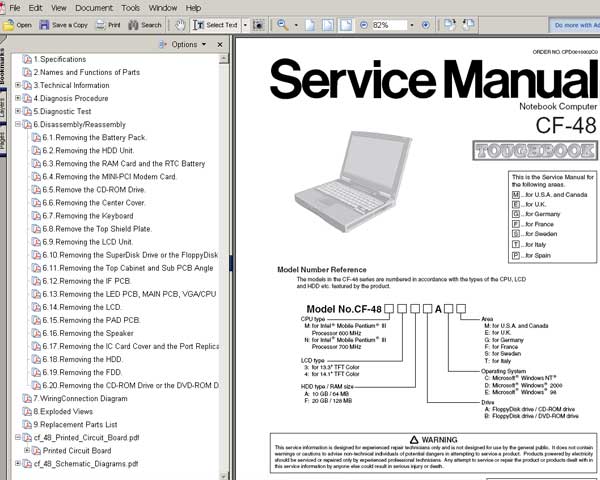The width and height of the screenshot is (600, 480).
Task: Open the View menu
Action: [x=59, y=8]
